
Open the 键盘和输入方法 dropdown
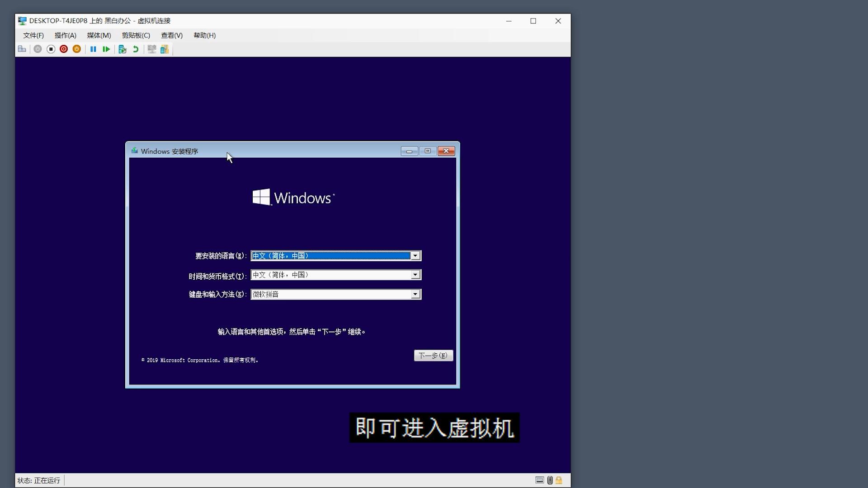415,294
